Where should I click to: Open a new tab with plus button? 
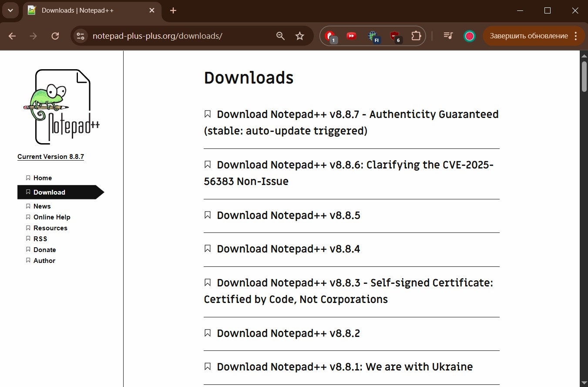[173, 10]
